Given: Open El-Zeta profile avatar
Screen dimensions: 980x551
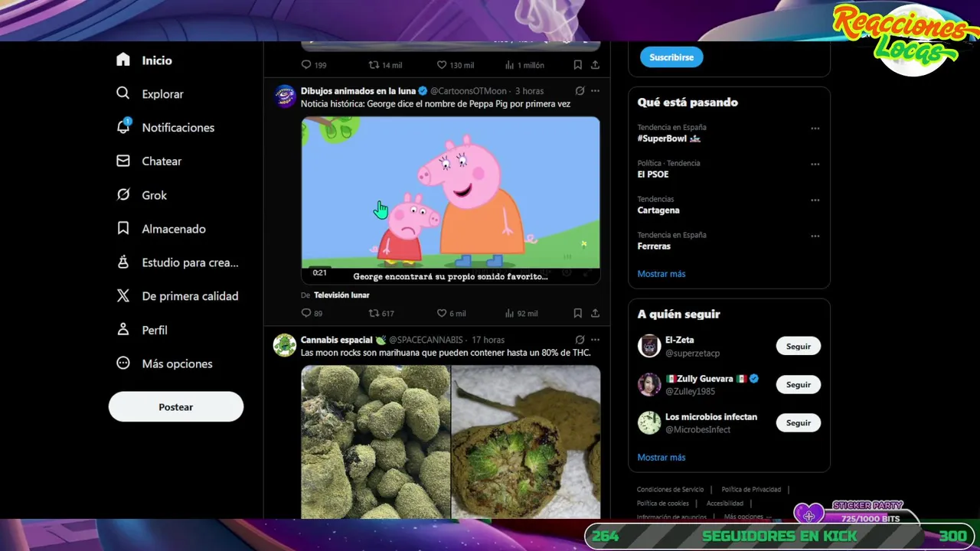Looking at the screenshot, I should [649, 346].
